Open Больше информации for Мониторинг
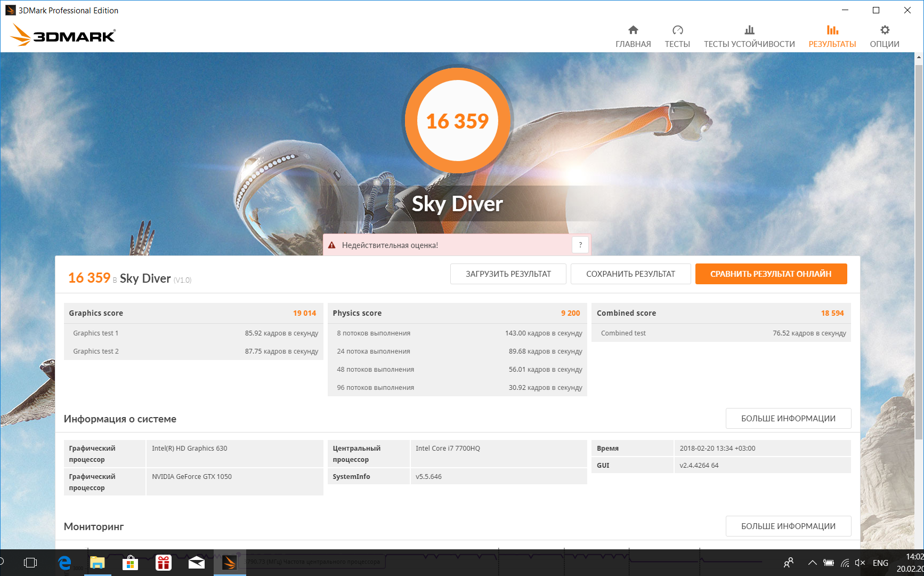 [x=788, y=526]
